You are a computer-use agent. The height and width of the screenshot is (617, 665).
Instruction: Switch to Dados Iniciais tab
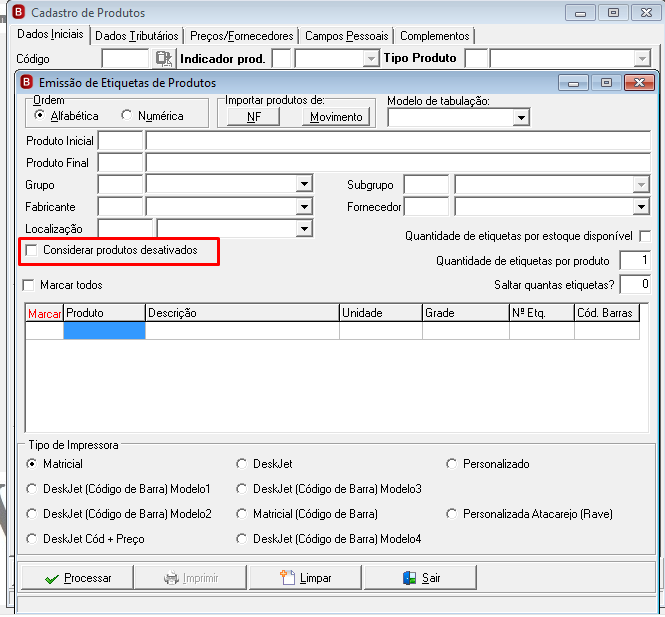(x=50, y=34)
